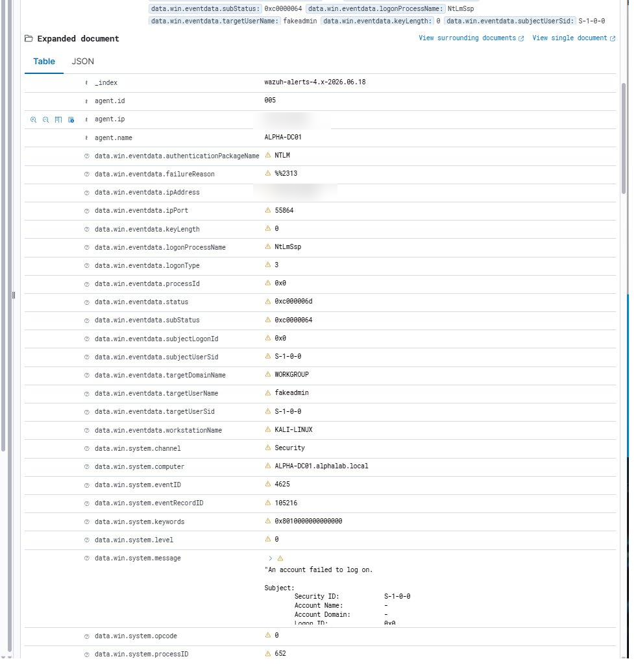Click the warning icon beside ipPort 55864
Image resolution: width=636 pixels, height=672 pixels.
[268, 210]
